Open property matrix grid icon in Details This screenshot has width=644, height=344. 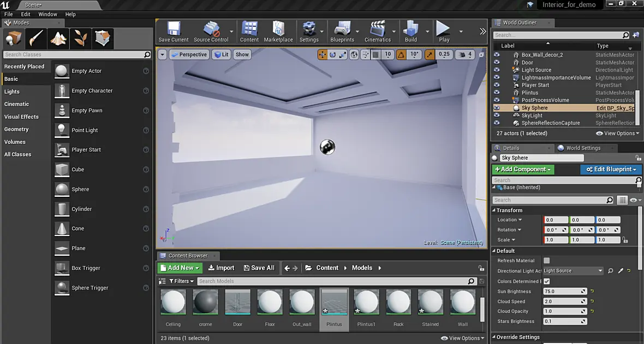[622, 200]
